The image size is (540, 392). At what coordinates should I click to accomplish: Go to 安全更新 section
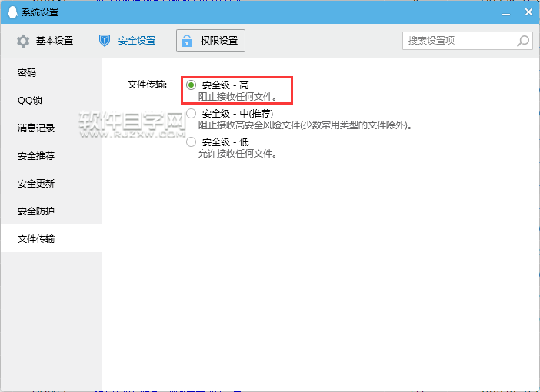[51, 183]
